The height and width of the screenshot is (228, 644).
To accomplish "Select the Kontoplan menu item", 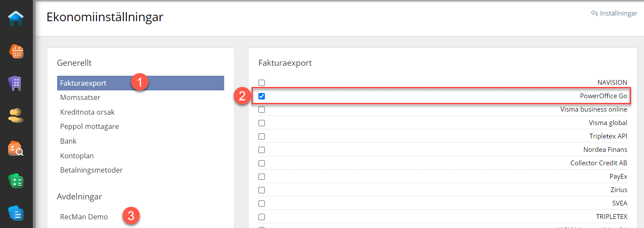I will 77,156.
